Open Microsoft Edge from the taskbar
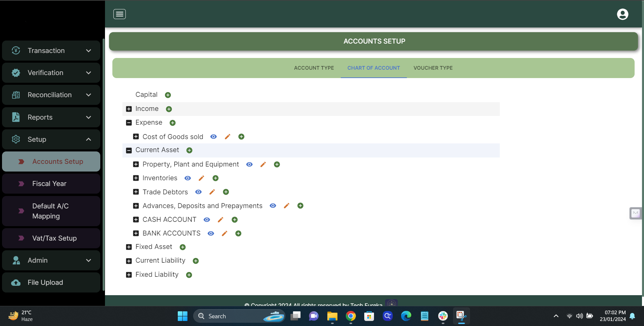 click(x=406, y=316)
